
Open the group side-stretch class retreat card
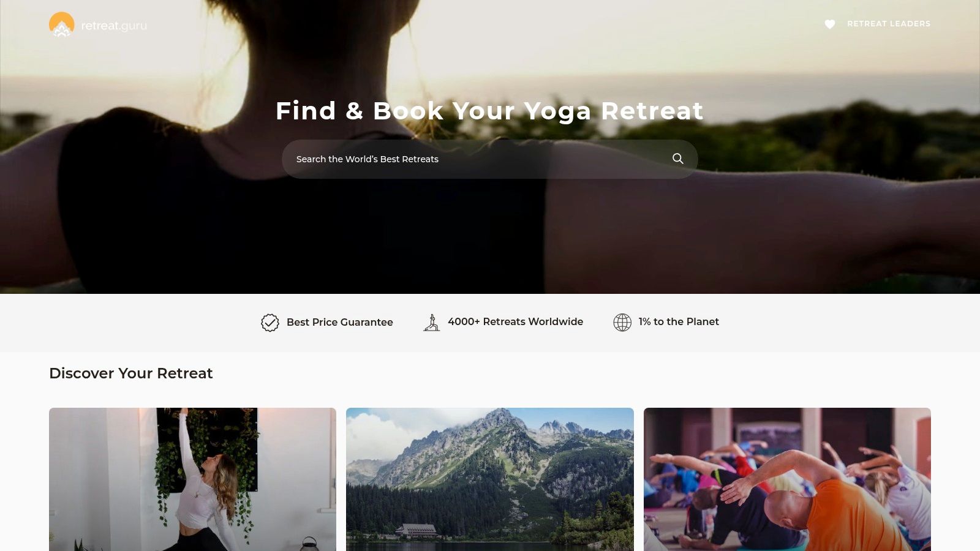(787, 479)
